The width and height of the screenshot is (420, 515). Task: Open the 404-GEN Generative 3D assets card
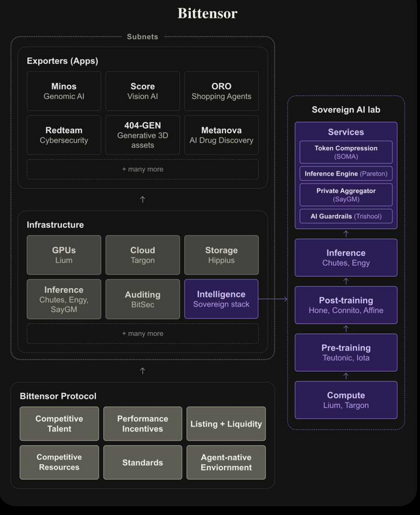[x=142, y=135]
